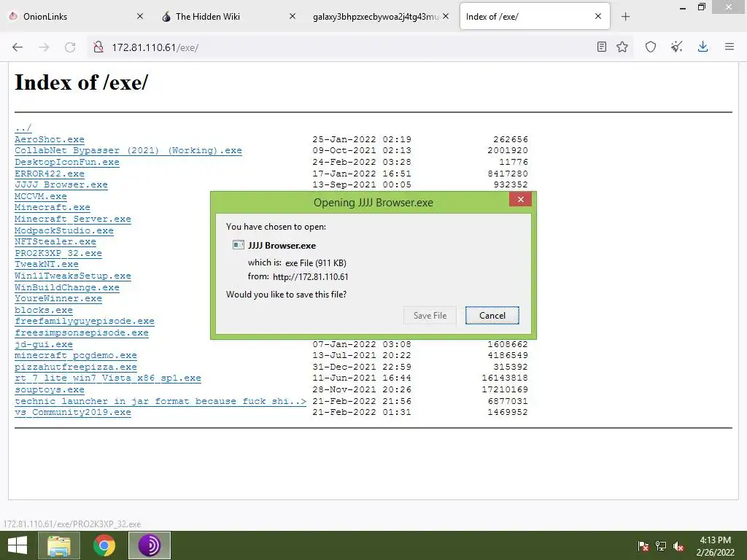Close the Opening JJJJ Browser.exe dialog

point(520,200)
